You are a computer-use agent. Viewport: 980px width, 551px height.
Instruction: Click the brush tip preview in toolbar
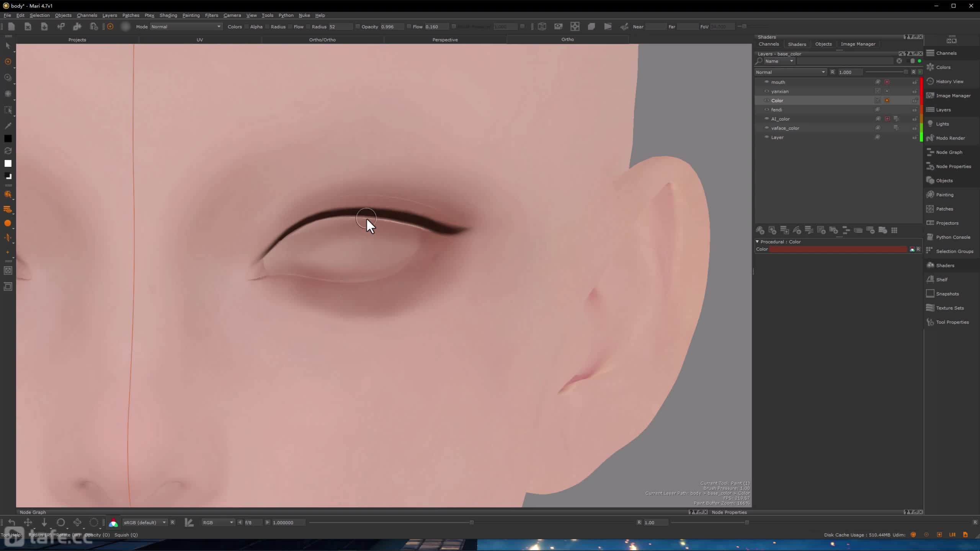tap(125, 26)
